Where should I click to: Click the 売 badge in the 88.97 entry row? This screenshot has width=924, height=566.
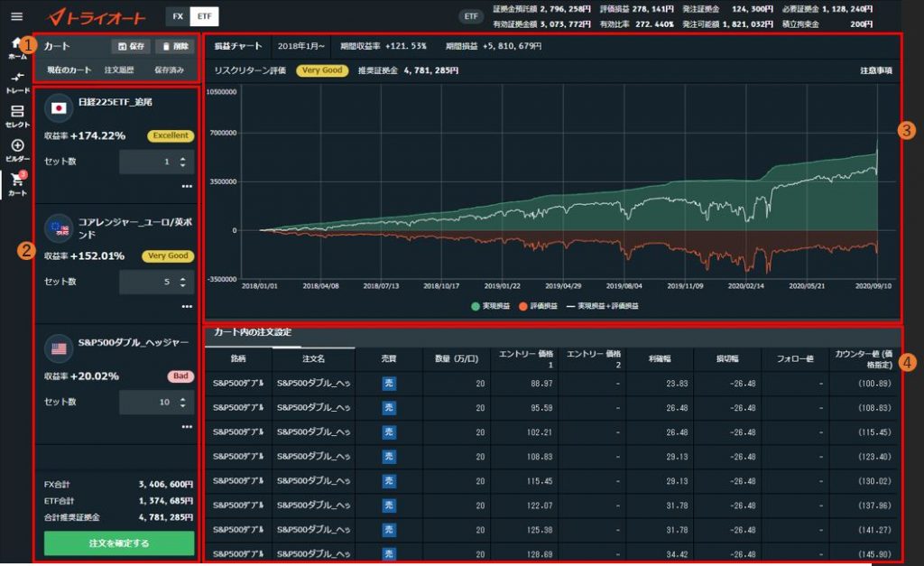(389, 384)
